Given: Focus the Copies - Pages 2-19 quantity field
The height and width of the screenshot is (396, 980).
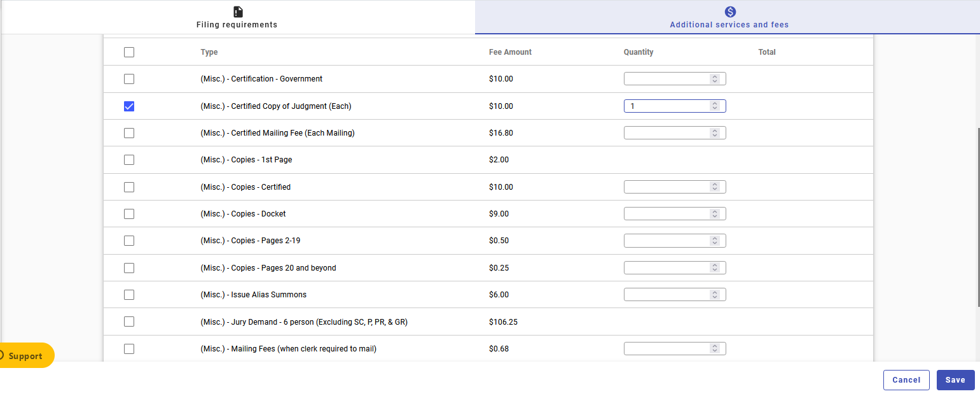Looking at the screenshot, I should click(x=666, y=241).
